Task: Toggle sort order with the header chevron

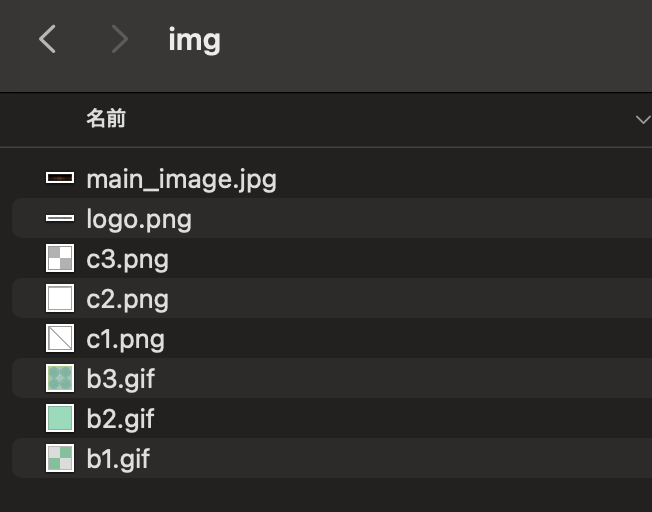Action: coord(643,120)
